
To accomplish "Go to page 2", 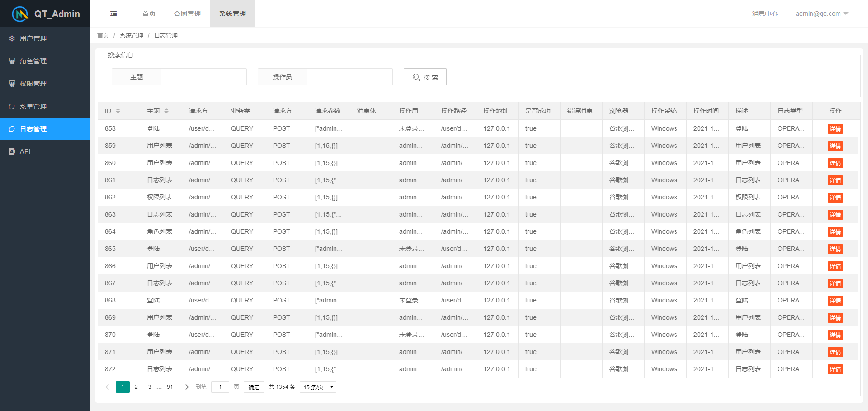I will click(x=136, y=387).
